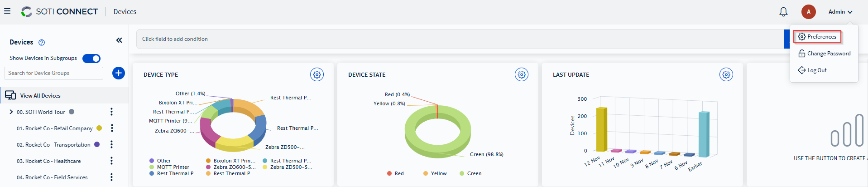Choose Change Password in the menu
Viewport: 868px width, 187px height.
click(824, 54)
